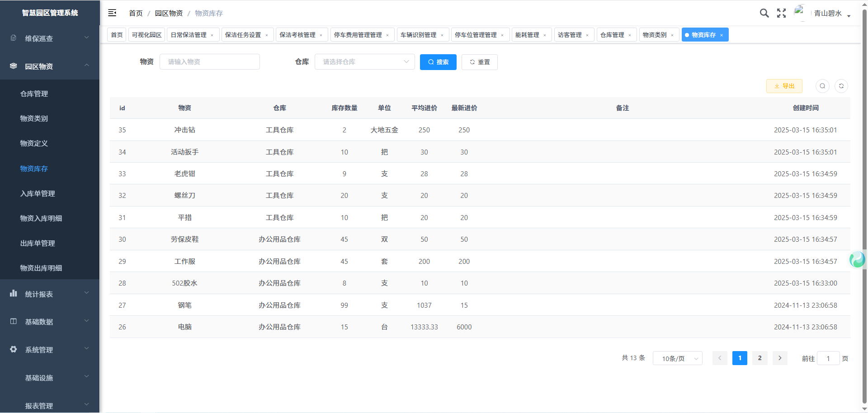Viewport: 868px width, 413px height.
Task: Open 入库单管理 in the sidebar
Action: point(38,193)
